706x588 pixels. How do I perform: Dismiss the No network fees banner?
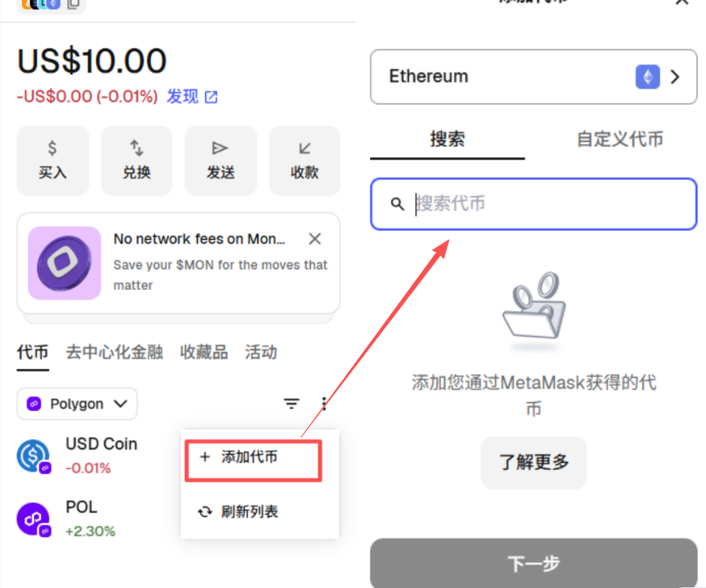[x=314, y=239]
